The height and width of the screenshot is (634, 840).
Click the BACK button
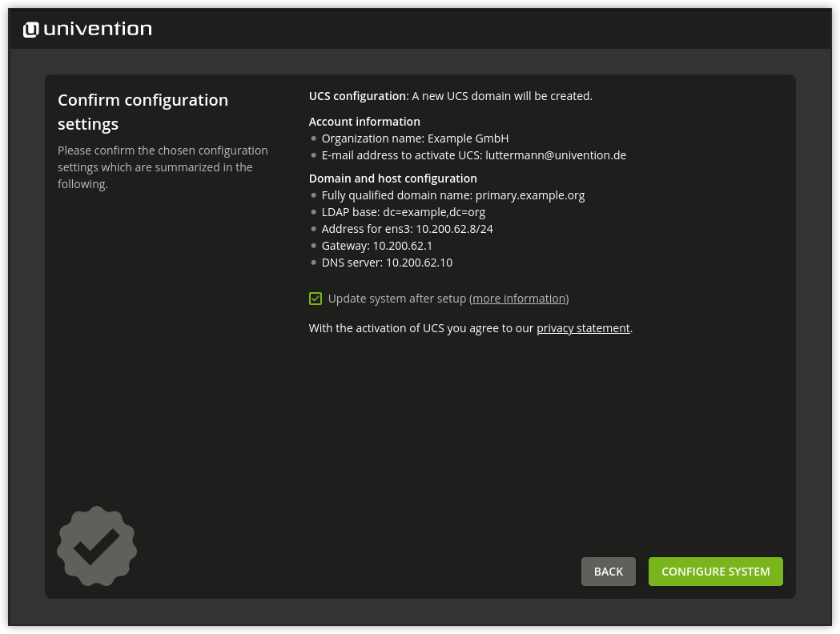608,571
